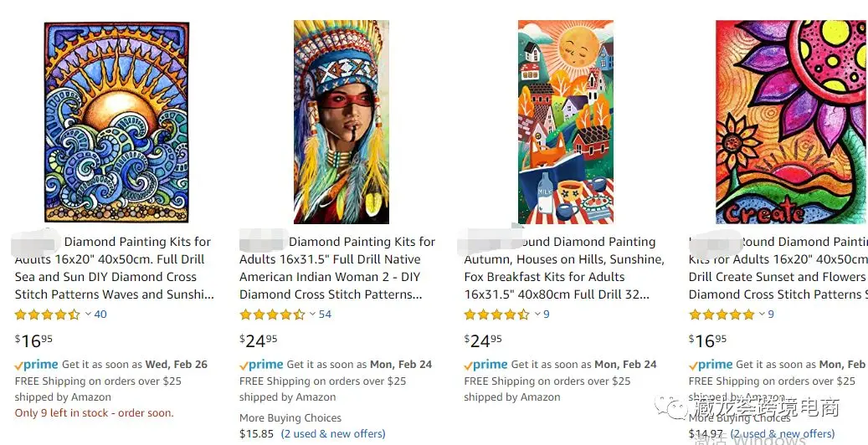Open the Create Sunset and Flowers image
This screenshot has width=868, height=445.
tap(790, 122)
